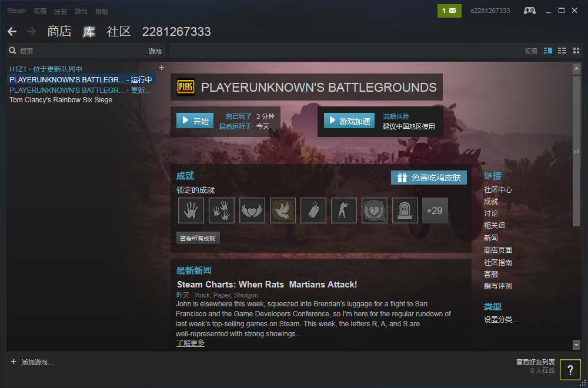
Task: Click the 免费吃鸡皮肤 gift button
Action: 429,178
